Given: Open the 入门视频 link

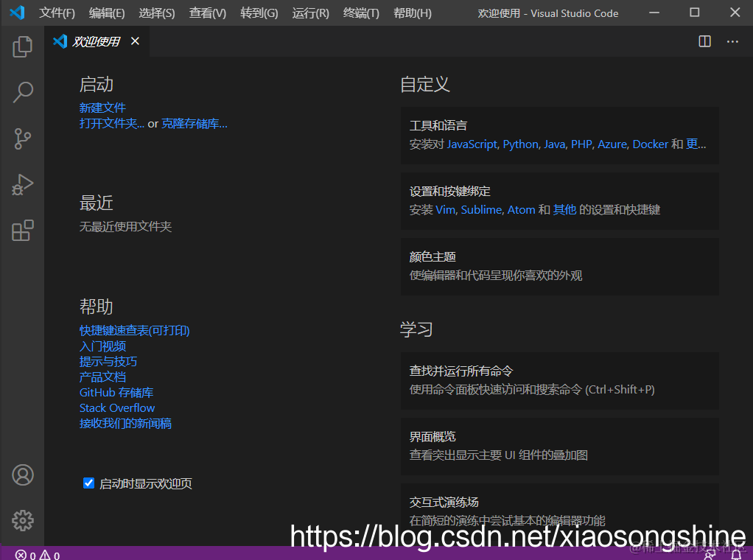Looking at the screenshot, I should click(x=102, y=346).
